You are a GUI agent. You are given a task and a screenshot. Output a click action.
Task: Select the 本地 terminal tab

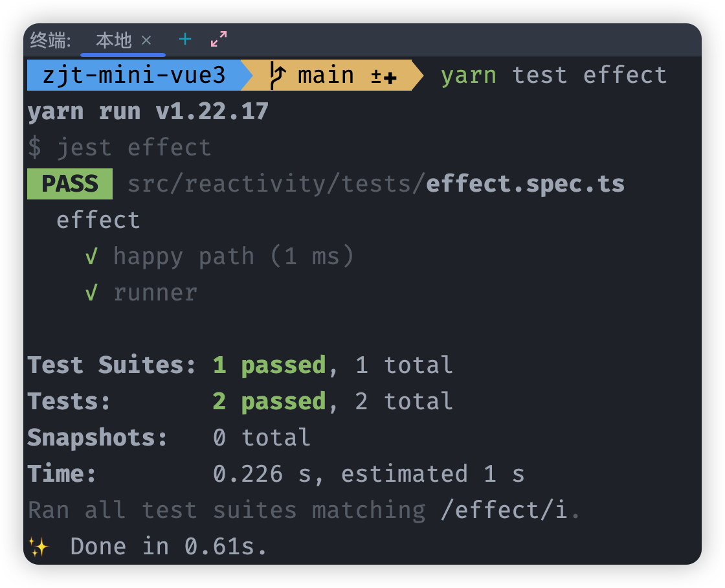coord(113,41)
